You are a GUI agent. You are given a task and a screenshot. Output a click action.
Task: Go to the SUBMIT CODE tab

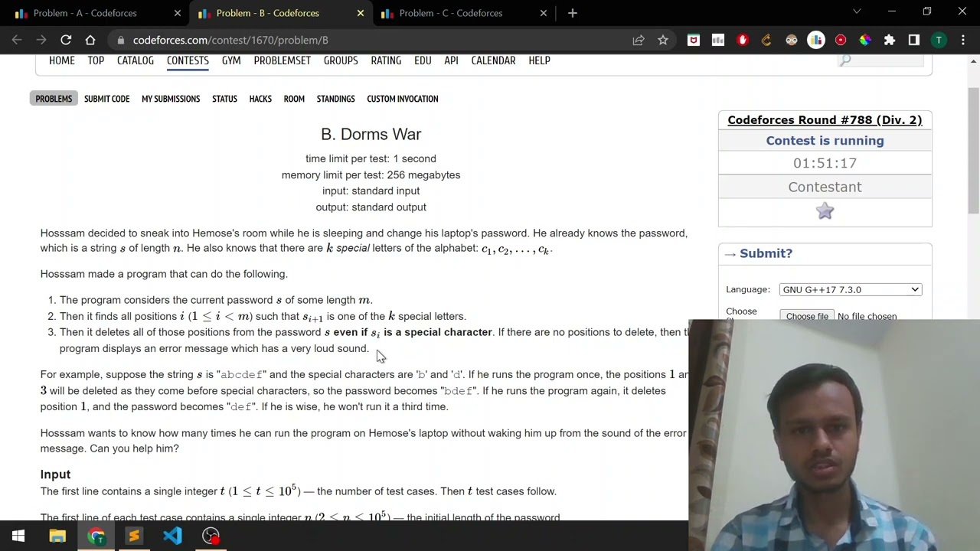click(x=107, y=99)
